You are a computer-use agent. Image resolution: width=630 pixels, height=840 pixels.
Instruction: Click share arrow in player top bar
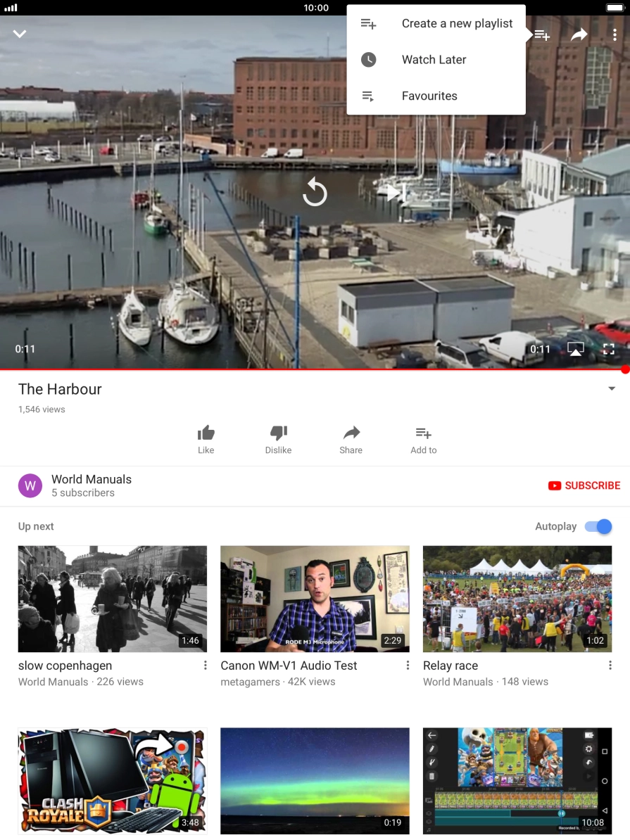click(x=579, y=34)
